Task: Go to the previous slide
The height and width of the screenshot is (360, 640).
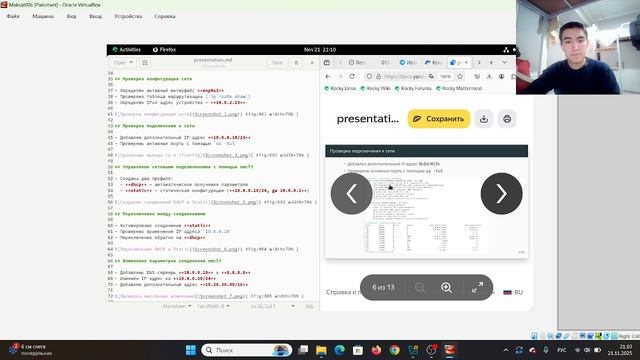Action: click(351, 193)
